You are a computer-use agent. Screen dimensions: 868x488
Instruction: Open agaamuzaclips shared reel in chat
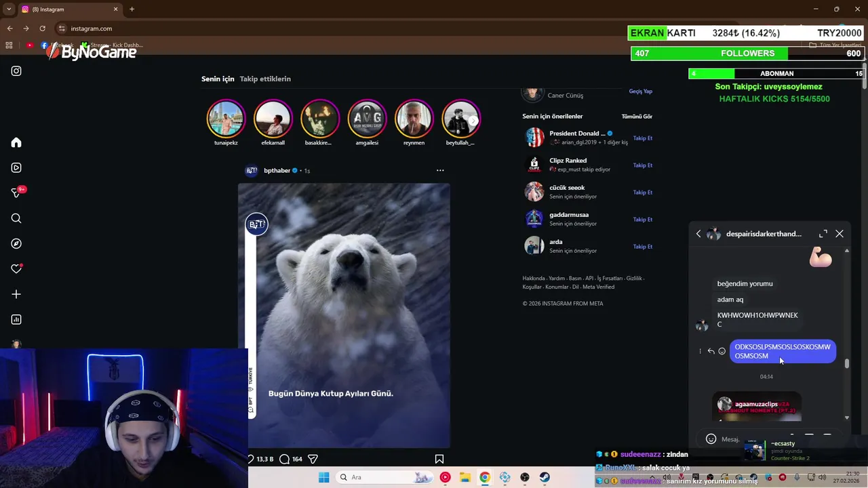pyautogui.click(x=757, y=407)
